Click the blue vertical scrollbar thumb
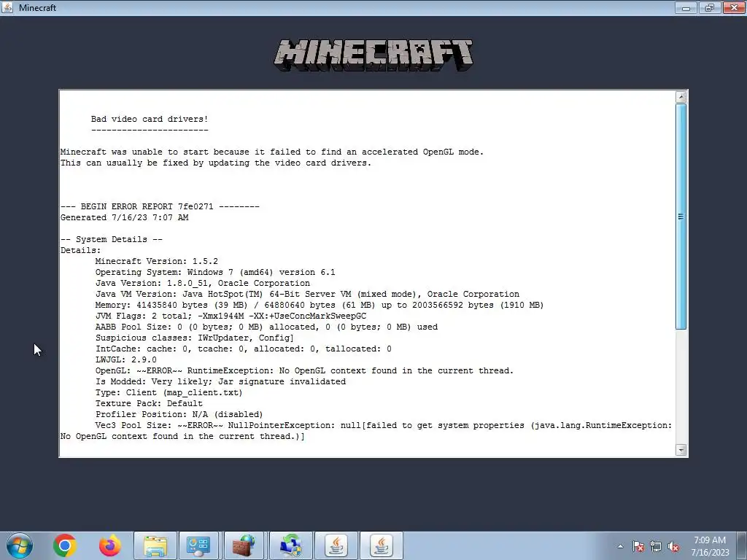The image size is (747, 560). pyautogui.click(x=681, y=216)
